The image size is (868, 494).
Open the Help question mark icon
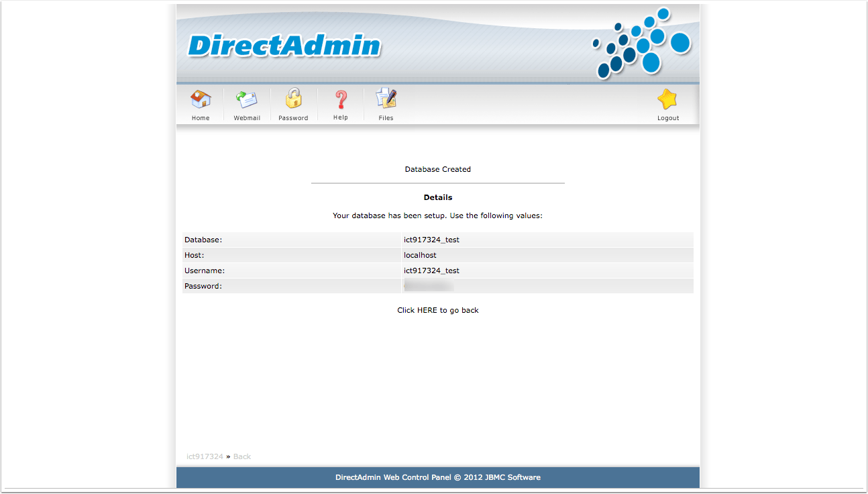coord(341,100)
